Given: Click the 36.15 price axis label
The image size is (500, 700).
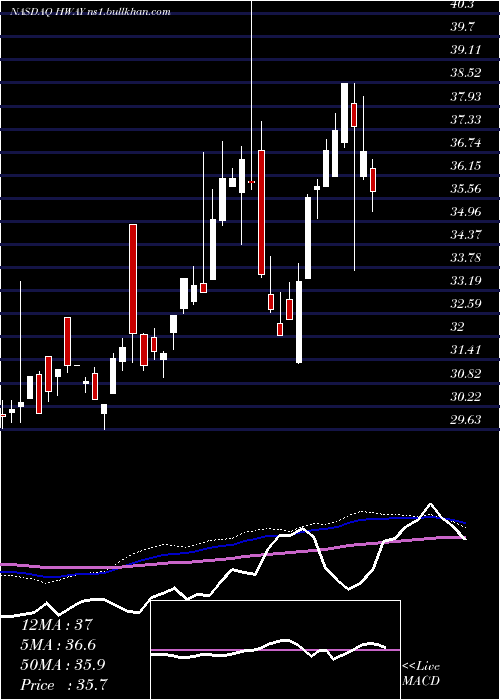Looking at the screenshot, I should (466, 166).
